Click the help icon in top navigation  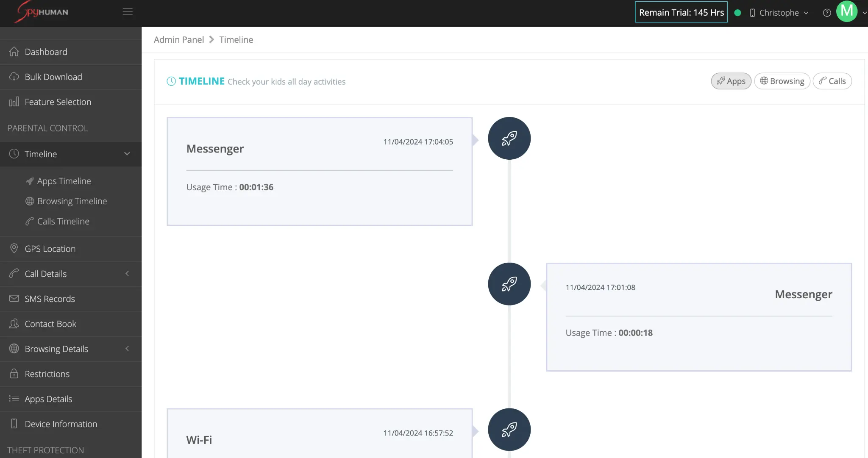(826, 12)
